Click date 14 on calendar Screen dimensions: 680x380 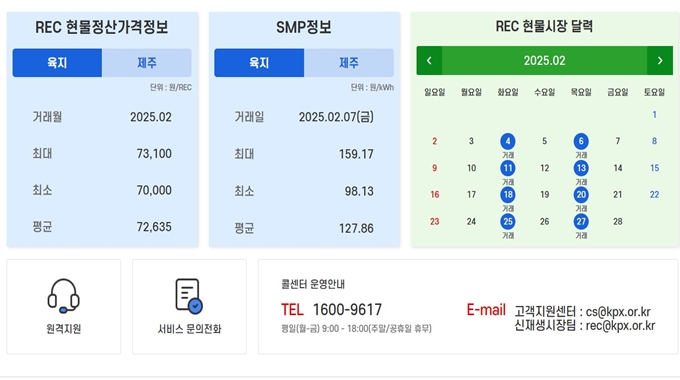(618, 168)
